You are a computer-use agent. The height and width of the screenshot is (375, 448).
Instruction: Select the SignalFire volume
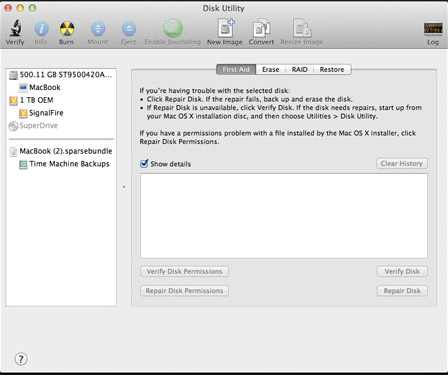pos(61,113)
